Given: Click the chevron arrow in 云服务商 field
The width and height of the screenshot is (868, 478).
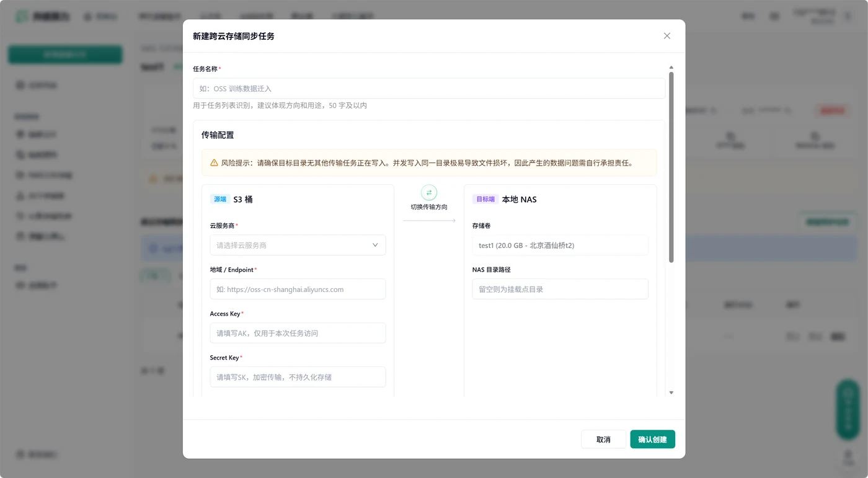Looking at the screenshot, I should 375,245.
